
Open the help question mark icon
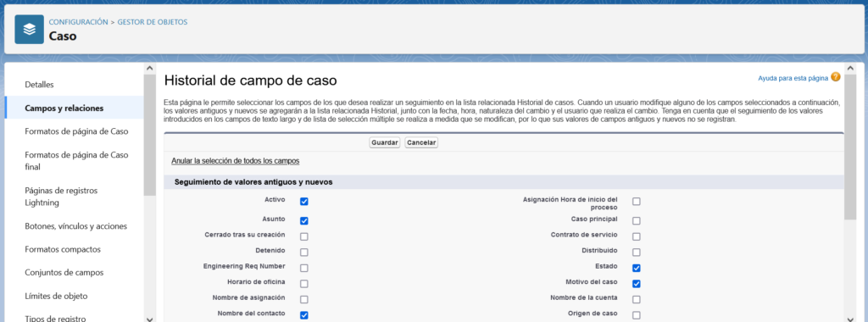coord(835,77)
